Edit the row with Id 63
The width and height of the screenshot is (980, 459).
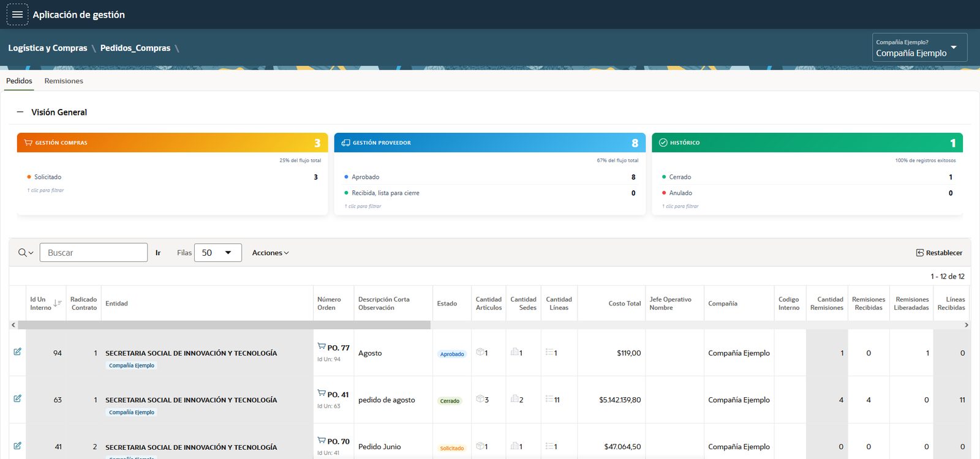click(18, 398)
